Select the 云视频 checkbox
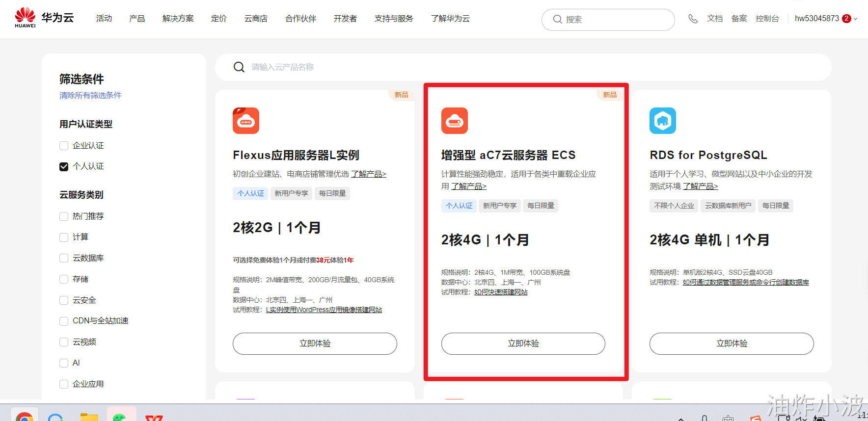Screen dimensions: 868x421 pyautogui.click(x=64, y=342)
